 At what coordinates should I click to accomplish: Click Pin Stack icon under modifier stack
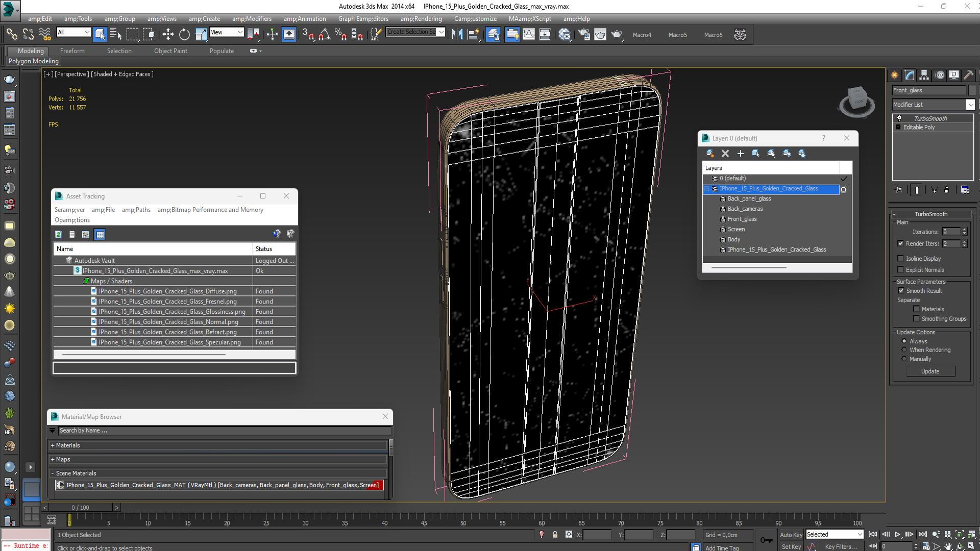tap(899, 190)
